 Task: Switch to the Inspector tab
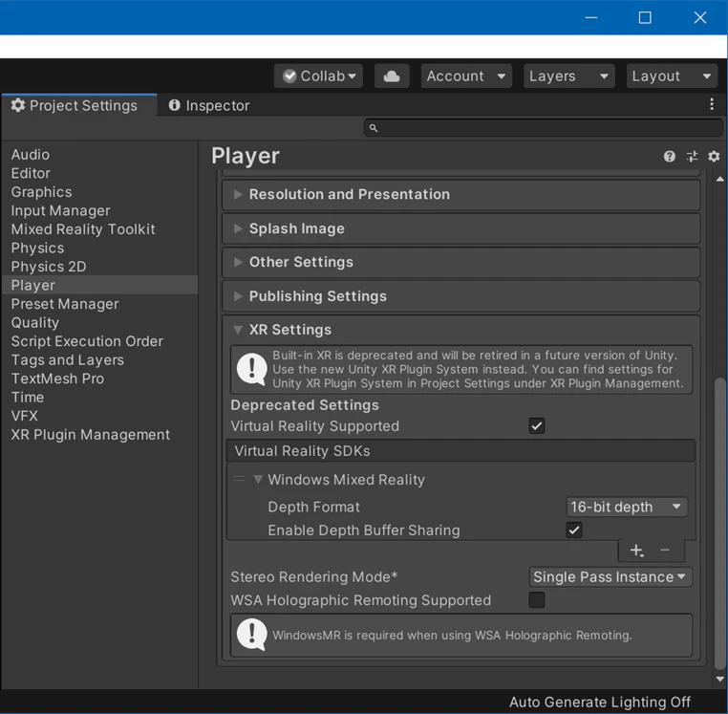[209, 105]
